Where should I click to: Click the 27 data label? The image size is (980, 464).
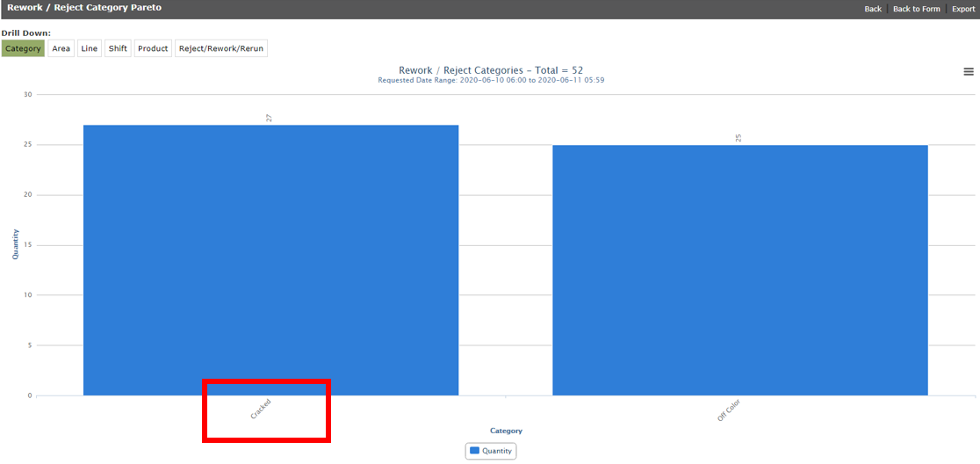tap(269, 118)
